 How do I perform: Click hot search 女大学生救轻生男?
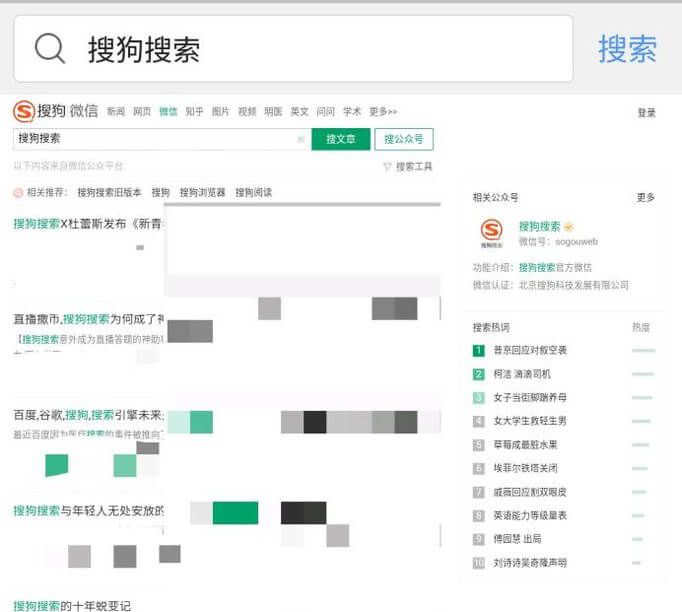point(530,421)
